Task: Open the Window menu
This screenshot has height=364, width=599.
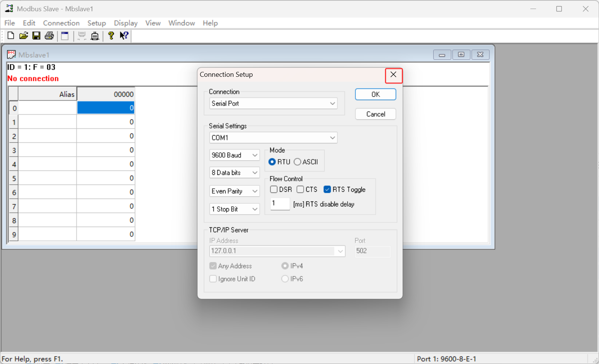Action: 181,23
